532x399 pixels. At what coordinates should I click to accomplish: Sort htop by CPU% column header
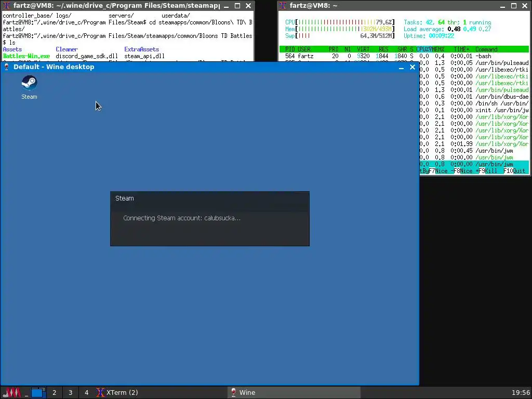(x=423, y=49)
